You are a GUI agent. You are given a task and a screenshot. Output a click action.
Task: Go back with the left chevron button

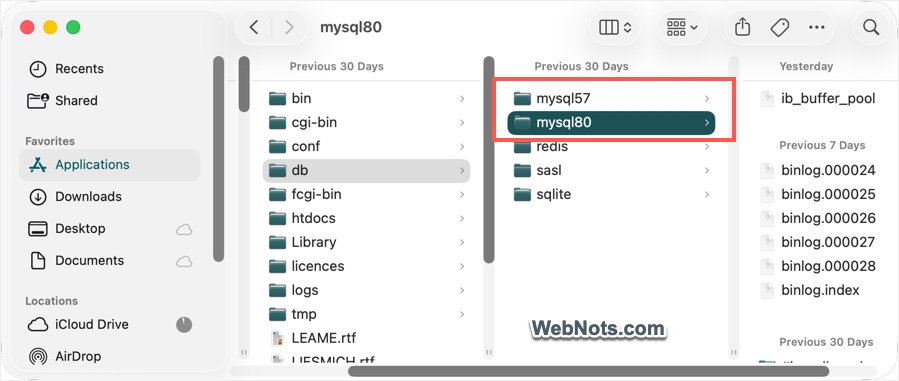tap(255, 27)
